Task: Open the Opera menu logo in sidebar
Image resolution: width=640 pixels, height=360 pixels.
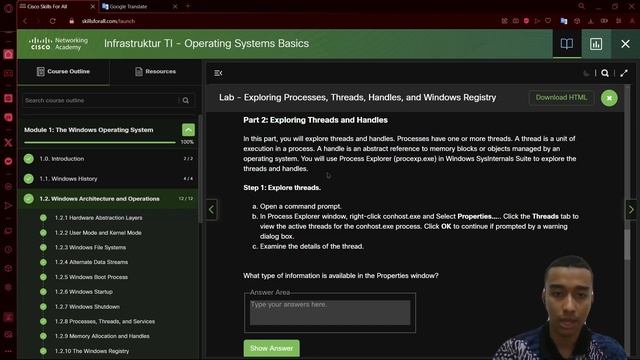Action: (8, 8)
